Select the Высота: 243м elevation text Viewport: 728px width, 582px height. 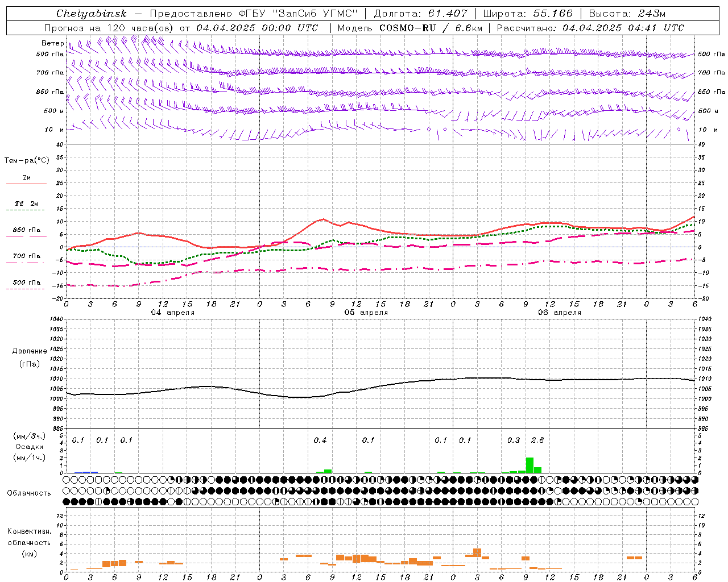[627, 14]
